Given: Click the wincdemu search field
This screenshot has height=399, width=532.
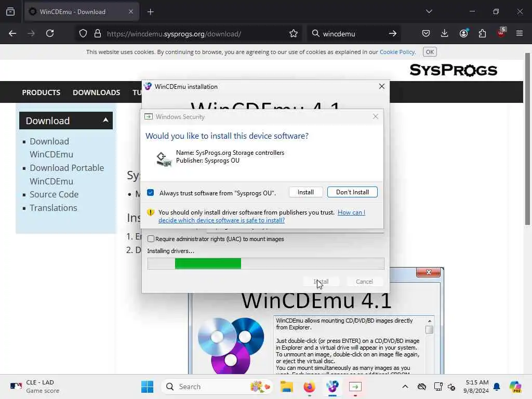Looking at the screenshot, I should click(353, 34).
